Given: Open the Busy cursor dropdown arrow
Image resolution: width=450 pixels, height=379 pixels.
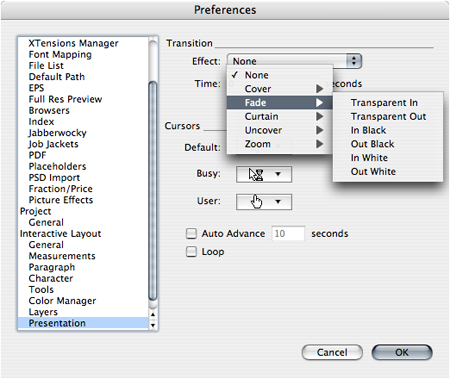Looking at the screenshot, I should pyautogui.click(x=278, y=174).
